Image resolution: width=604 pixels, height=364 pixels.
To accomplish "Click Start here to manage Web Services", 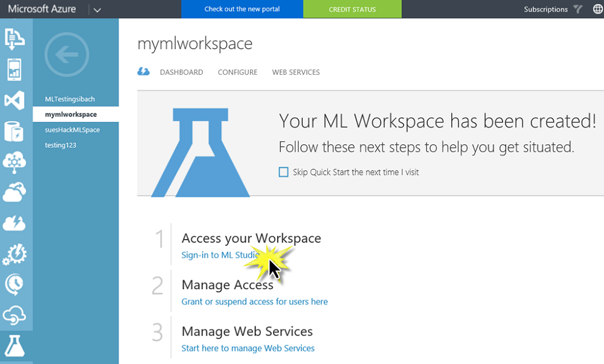I will 248,348.
